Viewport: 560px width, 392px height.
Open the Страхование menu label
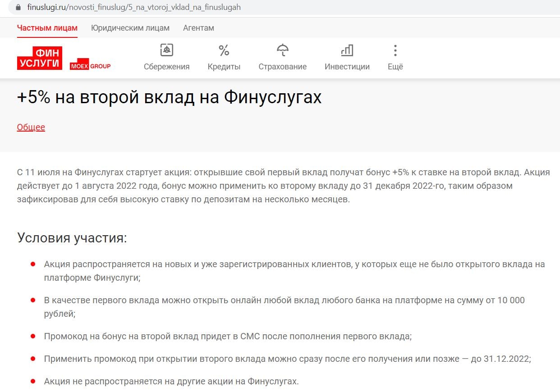coord(282,67)
